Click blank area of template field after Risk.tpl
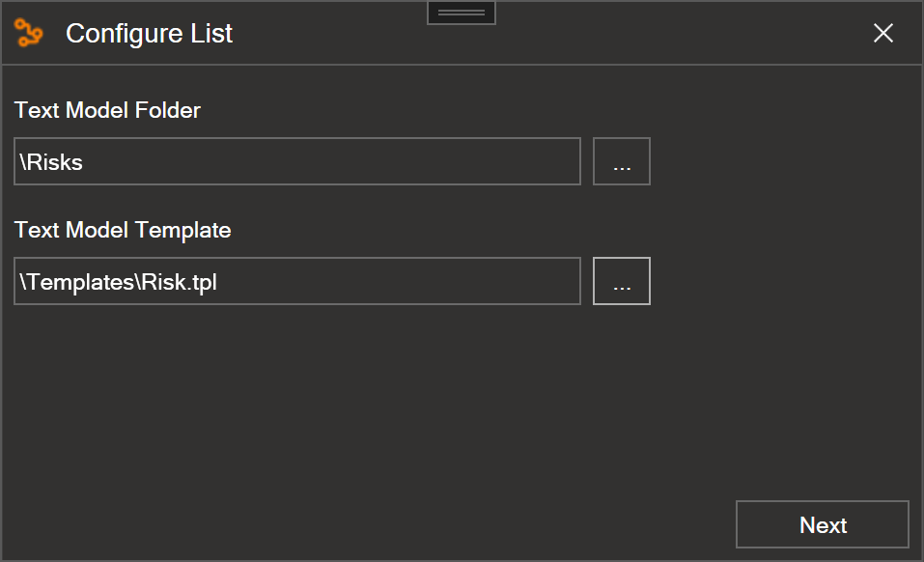This screenshot has height=562, width=924. point(398,281)
